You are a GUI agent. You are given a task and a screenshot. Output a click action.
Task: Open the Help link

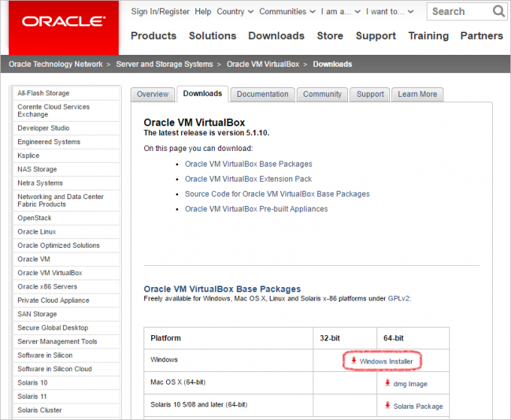tap(203, 12)
